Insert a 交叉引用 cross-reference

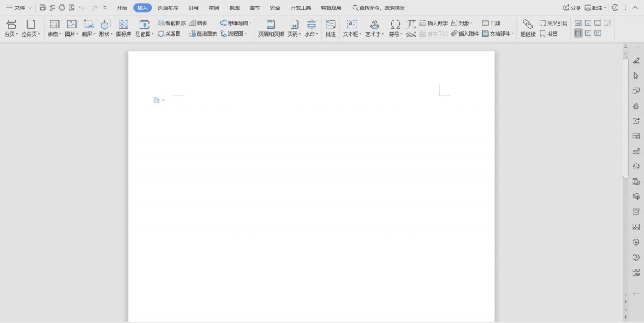553,23
